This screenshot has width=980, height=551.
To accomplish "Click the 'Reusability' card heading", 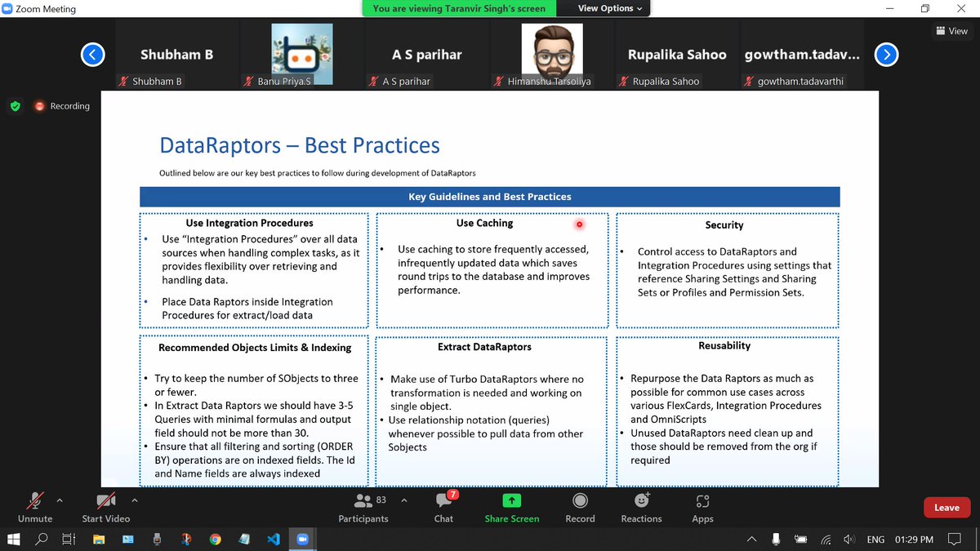I will click(724, 345).
